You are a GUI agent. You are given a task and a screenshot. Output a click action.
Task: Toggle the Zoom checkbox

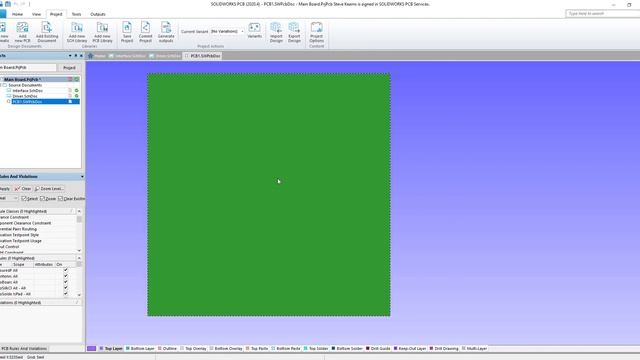(x=42, y=198)
